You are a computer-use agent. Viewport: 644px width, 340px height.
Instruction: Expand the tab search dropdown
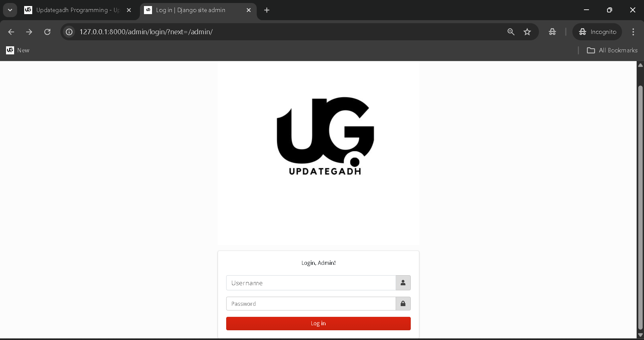(x=10, y=10)
